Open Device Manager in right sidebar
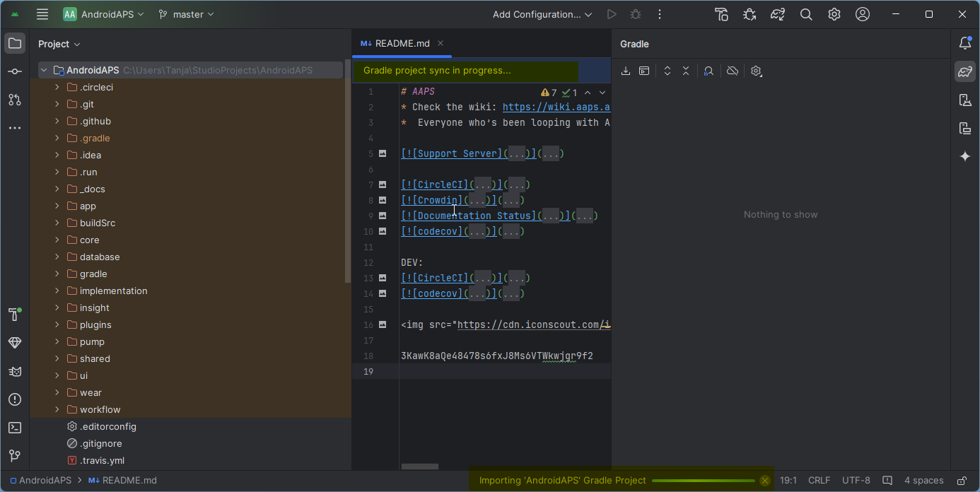The height and width of the screenshot is (492, 980). click(x=965, y=100)
